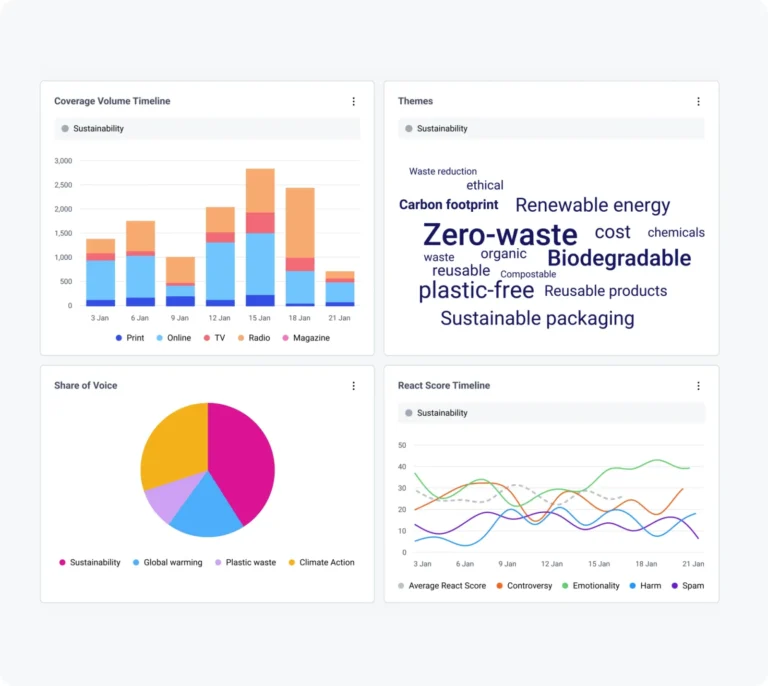The image size is (768, 686).
Task: Click the organic theme word
Action: tap(504, 254)
